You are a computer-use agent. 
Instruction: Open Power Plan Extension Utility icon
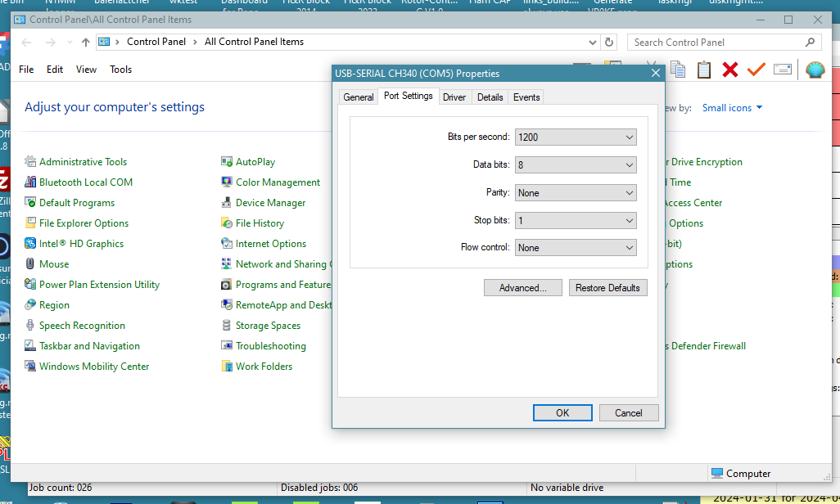(30, 285)
